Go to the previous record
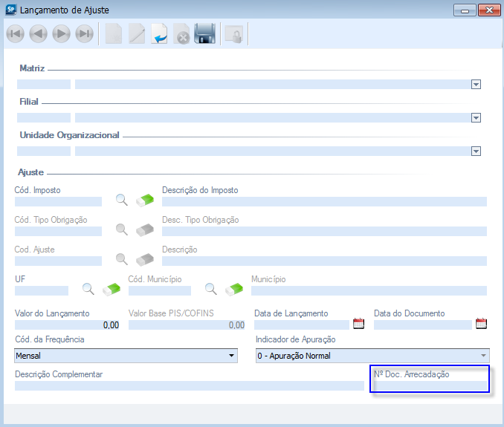Image resolution: width=504 pixels, height=427 pixels. click(x=38, y=33)
